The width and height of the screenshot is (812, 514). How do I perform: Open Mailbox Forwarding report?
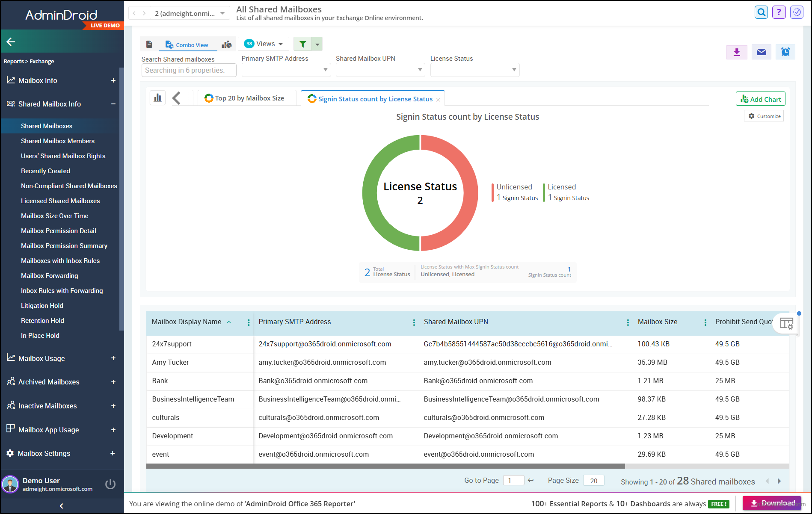click(x=50, y=275)
